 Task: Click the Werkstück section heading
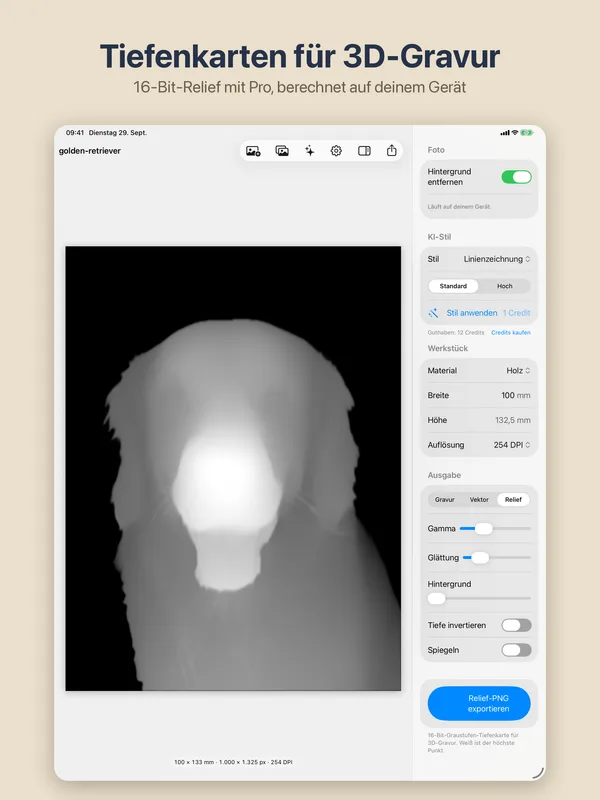[x=447, y=348]
